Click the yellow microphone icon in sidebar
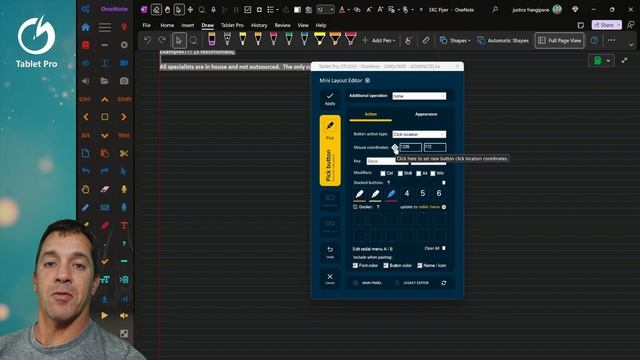The width and height of the screenshot is (640, 360). 124,189
